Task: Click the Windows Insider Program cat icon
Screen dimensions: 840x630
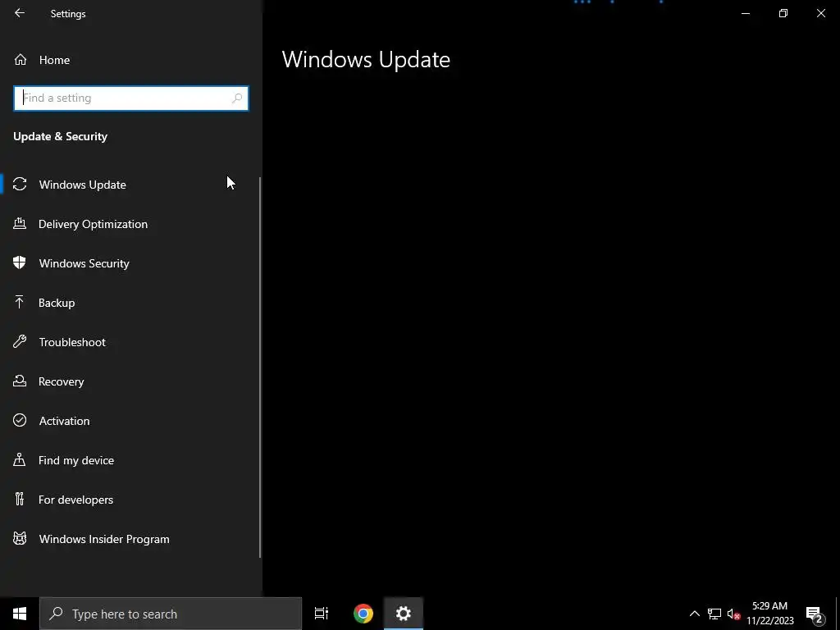Action: point(20,539)
